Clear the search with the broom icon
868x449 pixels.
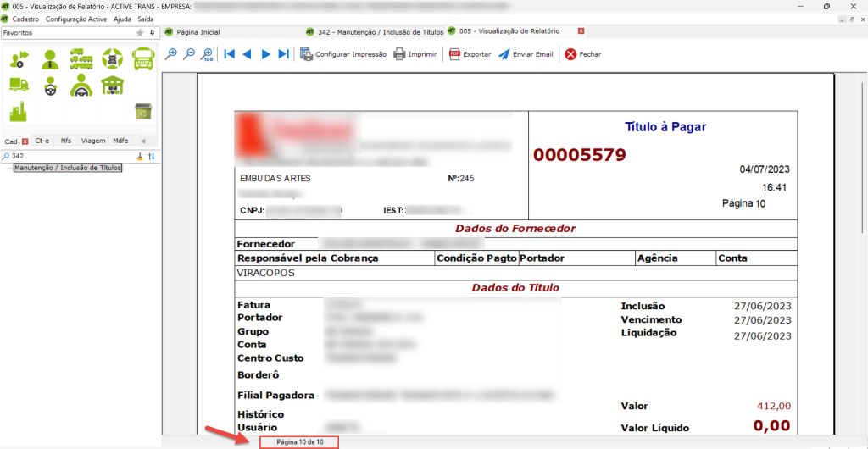(x=141, y=156)
